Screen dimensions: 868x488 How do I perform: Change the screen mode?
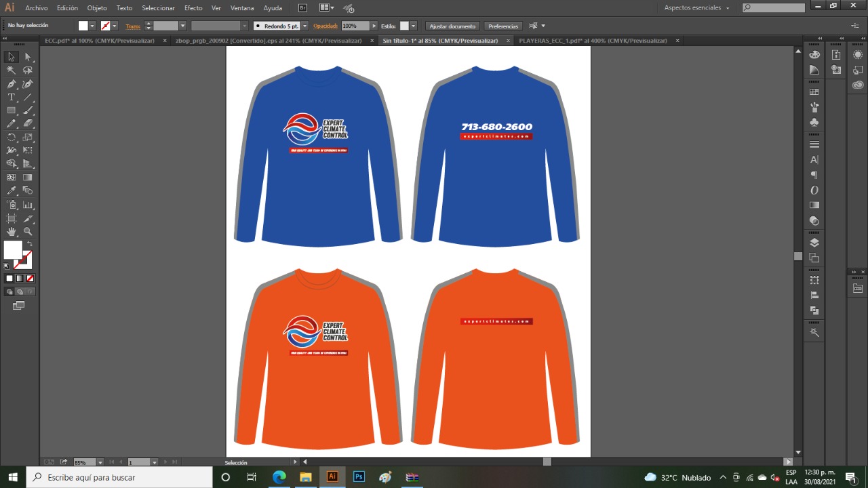[x=19, y=306]
